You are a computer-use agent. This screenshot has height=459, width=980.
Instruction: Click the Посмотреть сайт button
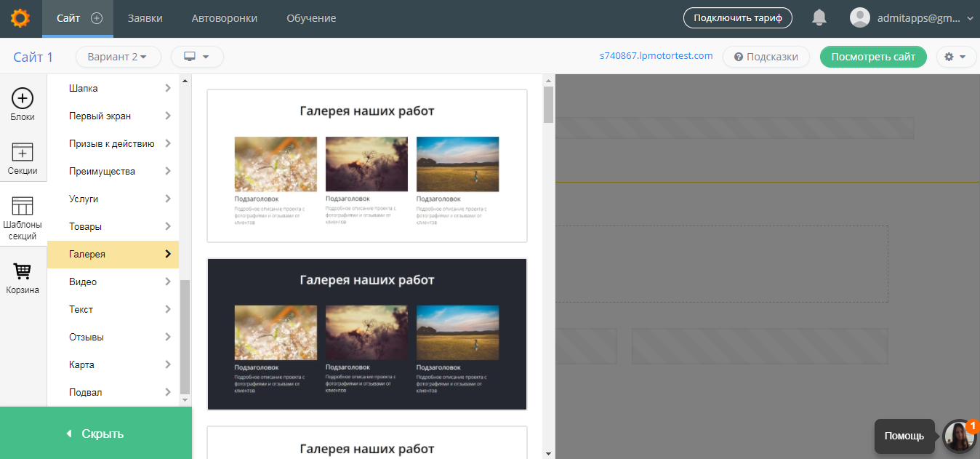873,57
